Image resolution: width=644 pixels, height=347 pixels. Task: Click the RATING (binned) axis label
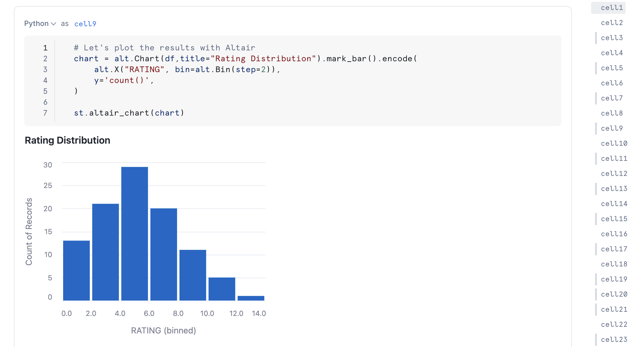click(x=163, y=330)
